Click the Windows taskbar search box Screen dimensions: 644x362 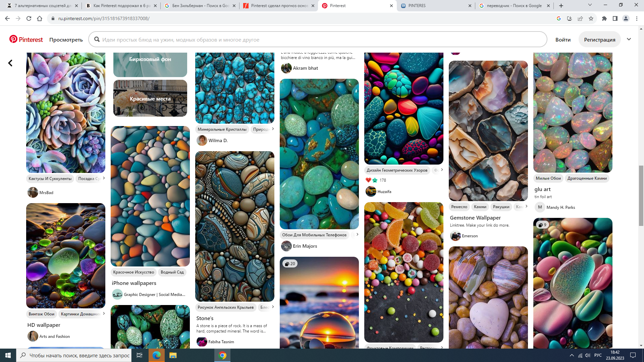click(74, 355)
